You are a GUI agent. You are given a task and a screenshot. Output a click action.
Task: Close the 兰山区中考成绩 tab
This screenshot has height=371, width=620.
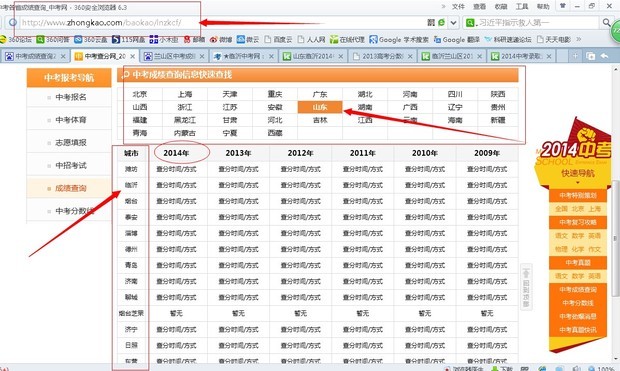click(202, 57)
